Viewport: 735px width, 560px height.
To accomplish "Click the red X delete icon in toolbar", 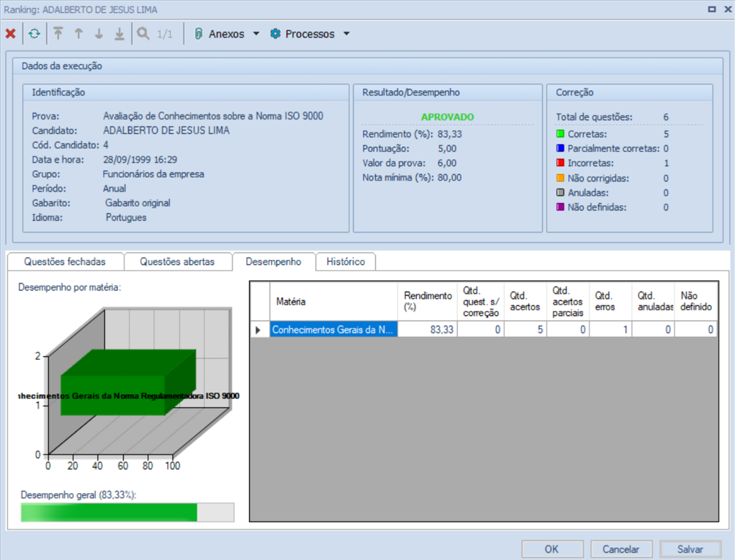I will point(10,34).
